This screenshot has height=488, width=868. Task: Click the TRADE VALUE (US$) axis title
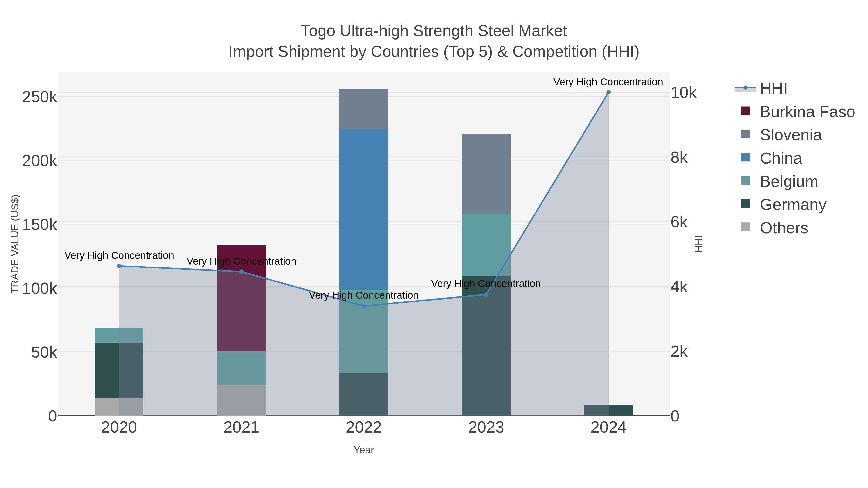15,244
